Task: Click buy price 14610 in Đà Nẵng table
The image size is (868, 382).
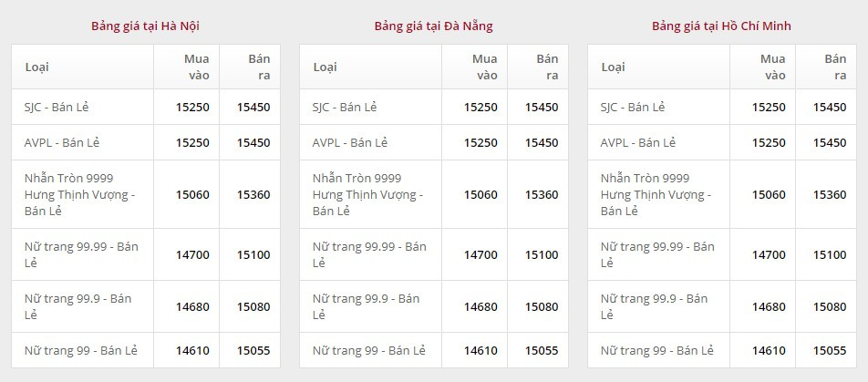Action: pyautogui.click(x=480, y=350)
